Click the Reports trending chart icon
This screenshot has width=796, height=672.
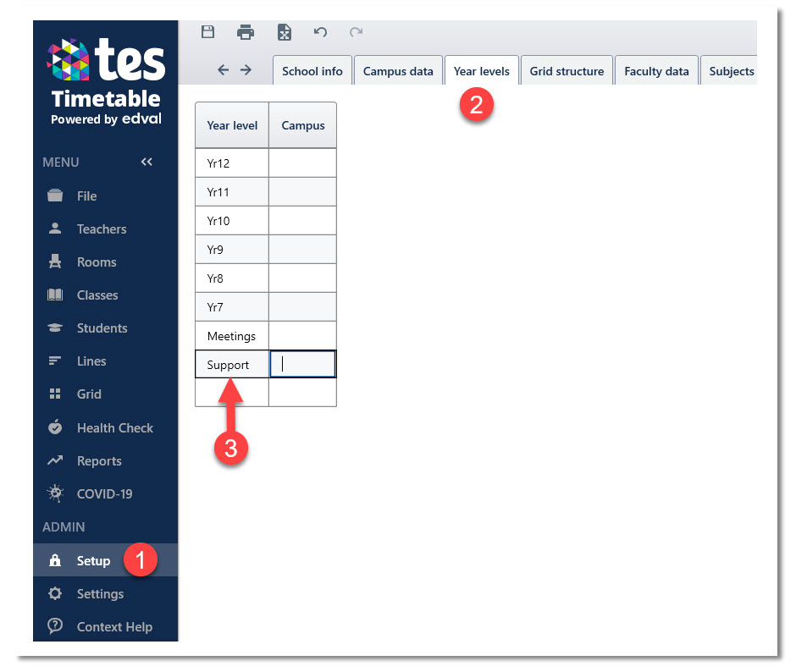coord(55,460)
